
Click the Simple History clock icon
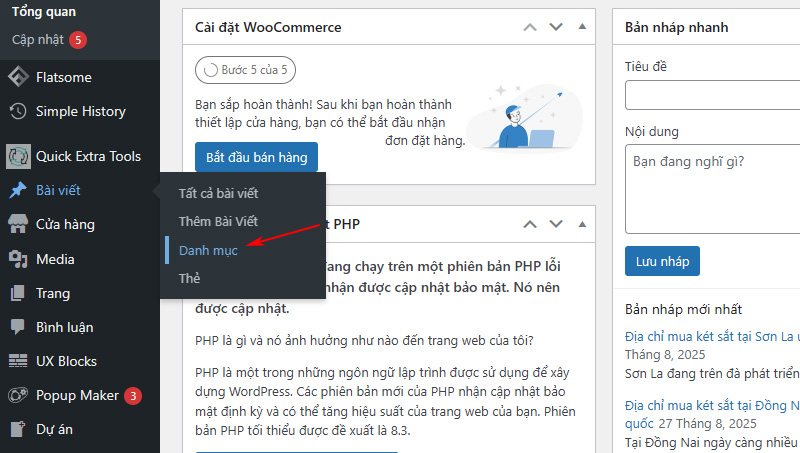point(18,111)
